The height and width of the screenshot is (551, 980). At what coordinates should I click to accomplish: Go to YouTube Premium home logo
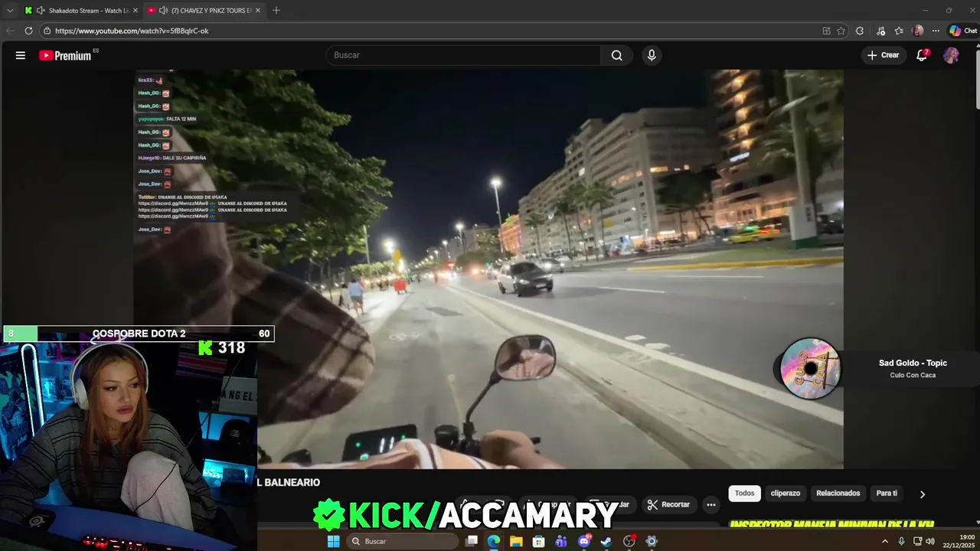[65, 55]
